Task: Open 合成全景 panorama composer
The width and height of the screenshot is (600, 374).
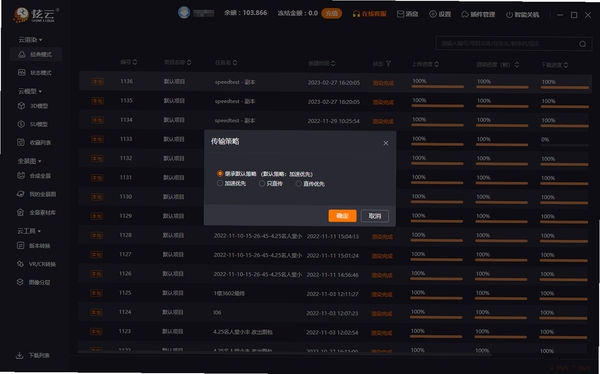Action: [35, 176]
